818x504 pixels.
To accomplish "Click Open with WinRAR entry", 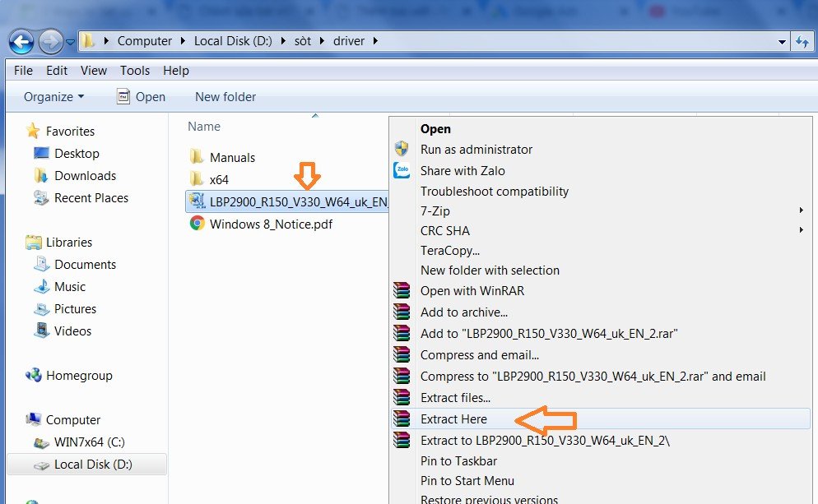I will (x=472, y=291).
